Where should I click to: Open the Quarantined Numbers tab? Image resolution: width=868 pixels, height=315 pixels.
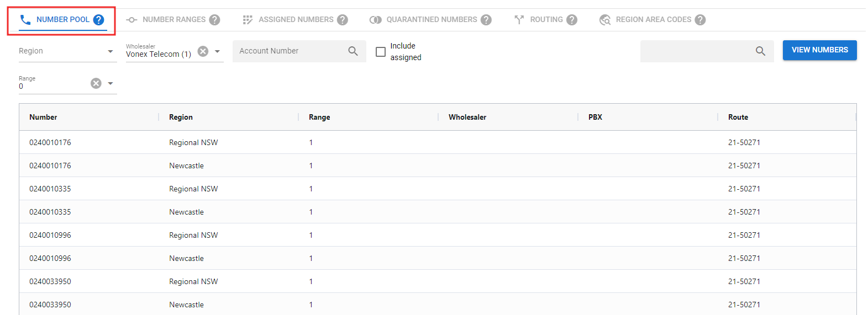431,20
